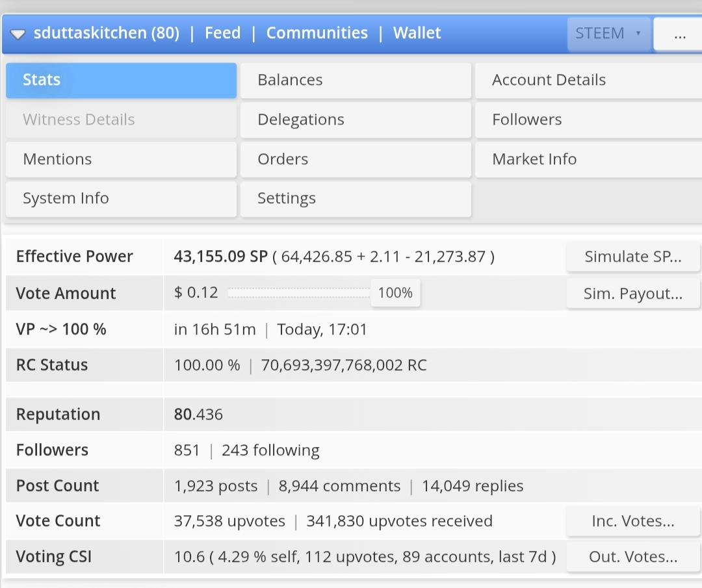
Task: Select the System Info tab
Action: [122, 199]
